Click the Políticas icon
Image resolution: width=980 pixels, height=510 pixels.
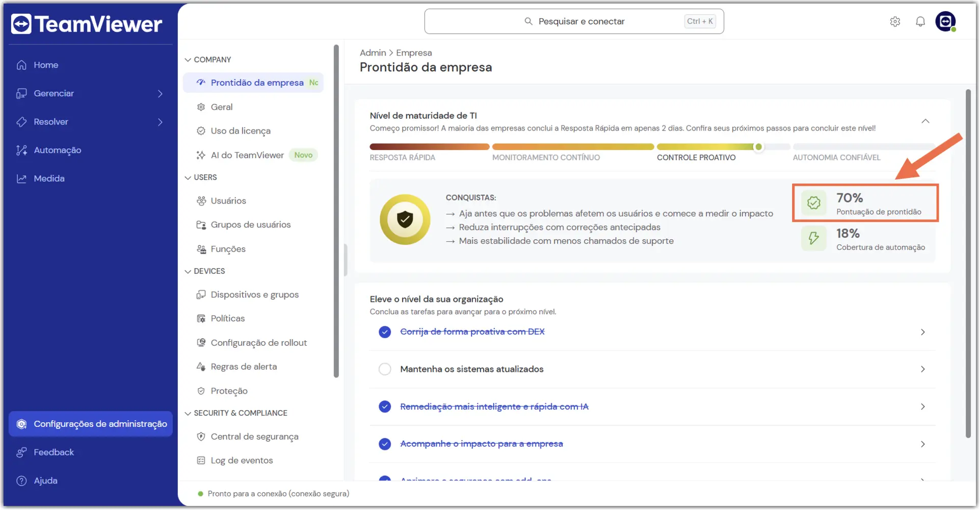201,319
